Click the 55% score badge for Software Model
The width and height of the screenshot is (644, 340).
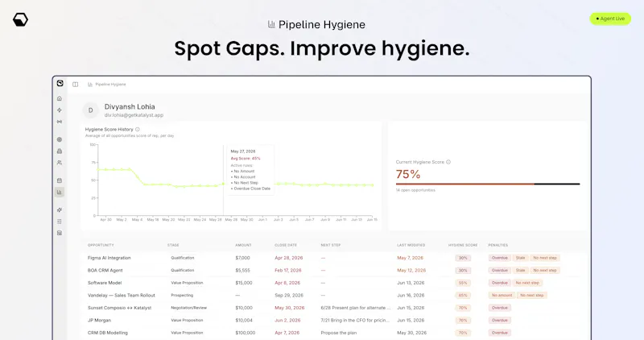(463, 283)
